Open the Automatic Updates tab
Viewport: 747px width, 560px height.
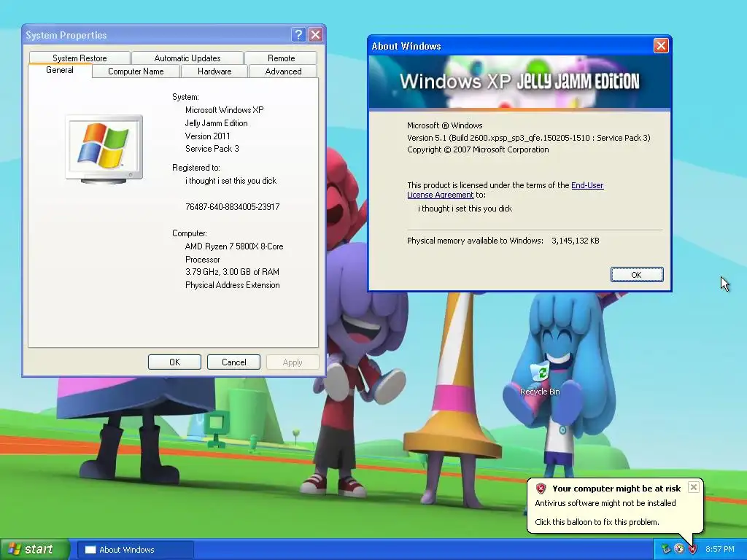pos(187,58)
